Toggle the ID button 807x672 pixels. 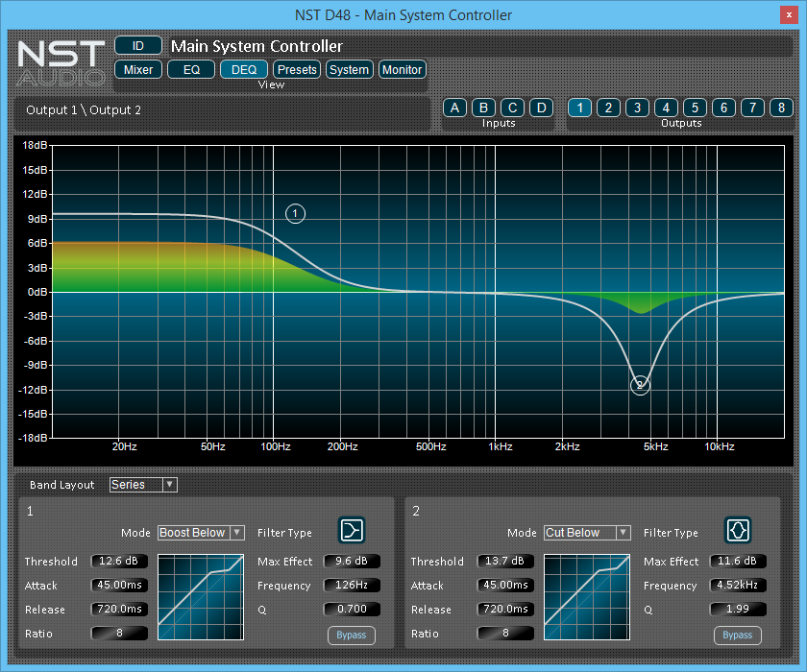138,46
